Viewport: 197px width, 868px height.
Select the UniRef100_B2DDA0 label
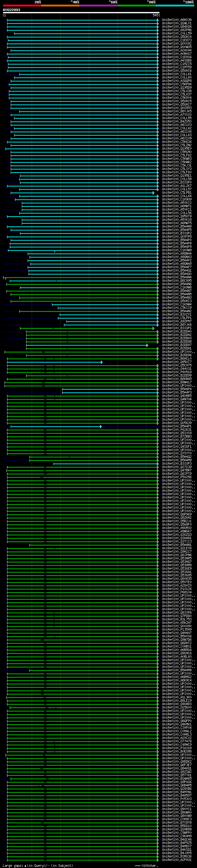pos(176,332)
